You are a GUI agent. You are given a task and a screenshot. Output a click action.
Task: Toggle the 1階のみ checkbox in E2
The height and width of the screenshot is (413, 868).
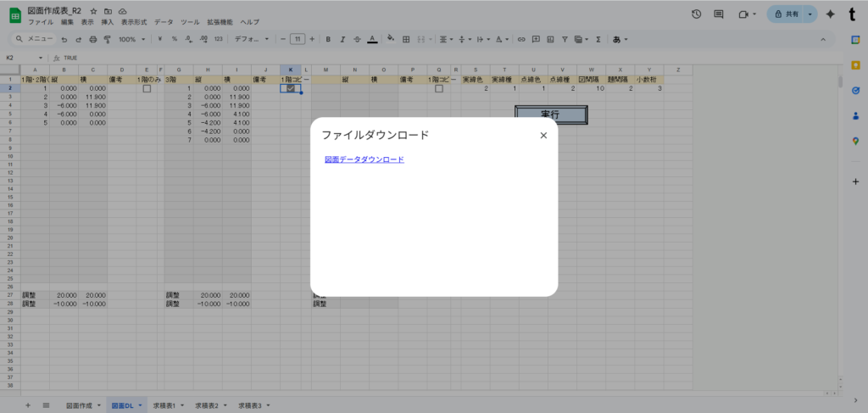point(147,88)
